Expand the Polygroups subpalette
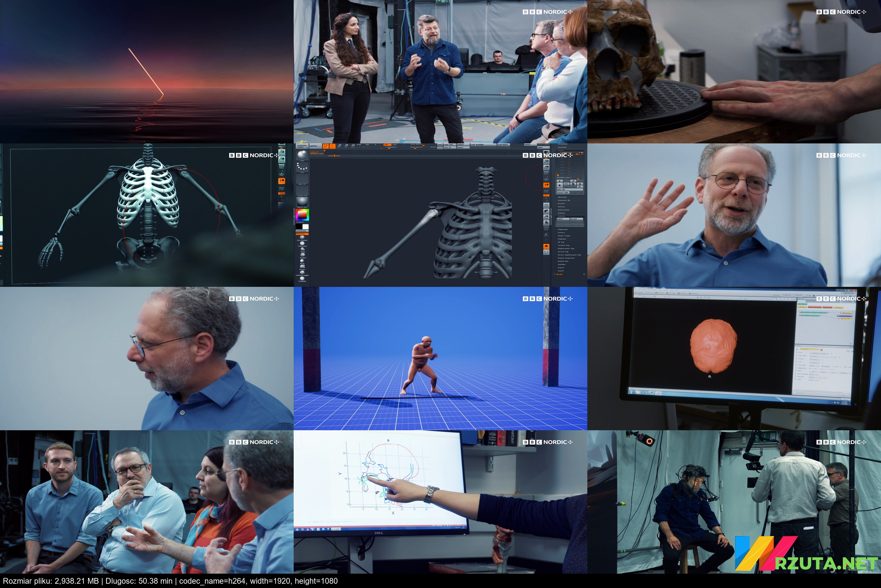Screen dimensions: 881x588 563,229
